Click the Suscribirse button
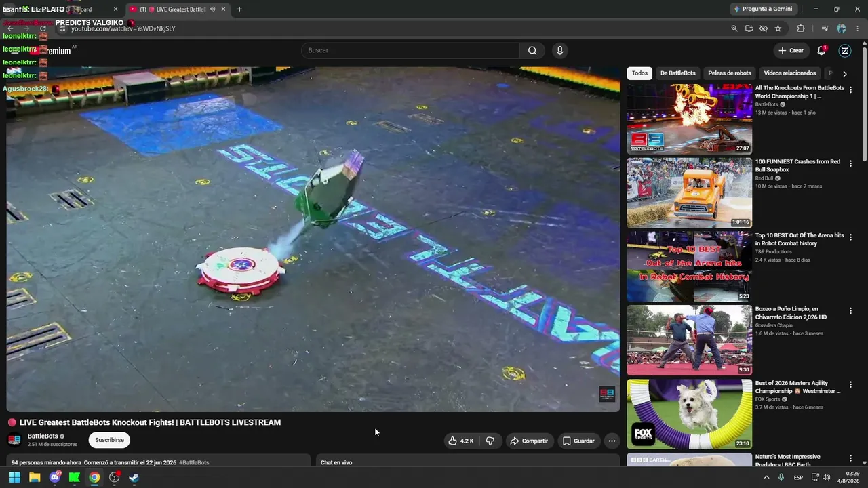 click(x=109, y=441)
